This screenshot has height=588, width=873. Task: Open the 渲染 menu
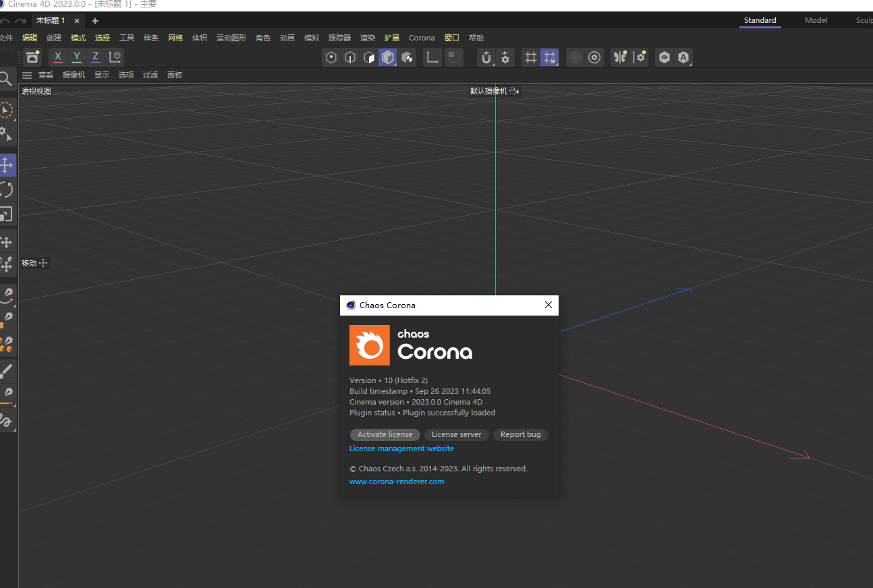(368, 38)
